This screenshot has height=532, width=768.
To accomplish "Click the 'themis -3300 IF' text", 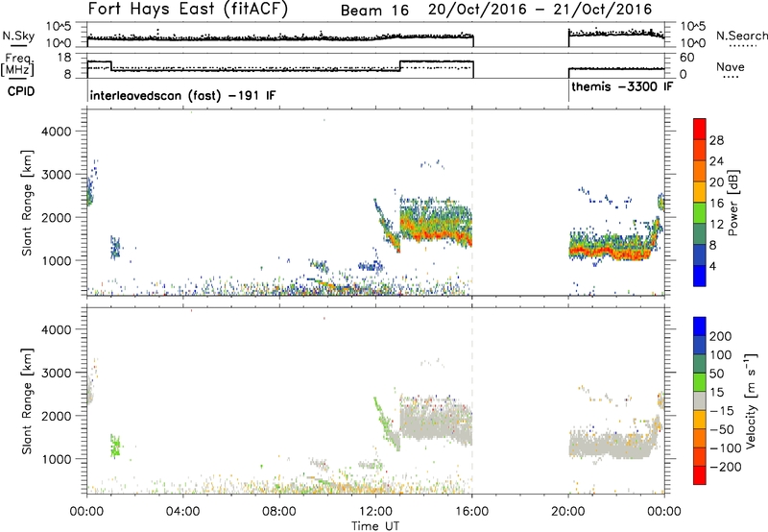I will pos(622,86).
